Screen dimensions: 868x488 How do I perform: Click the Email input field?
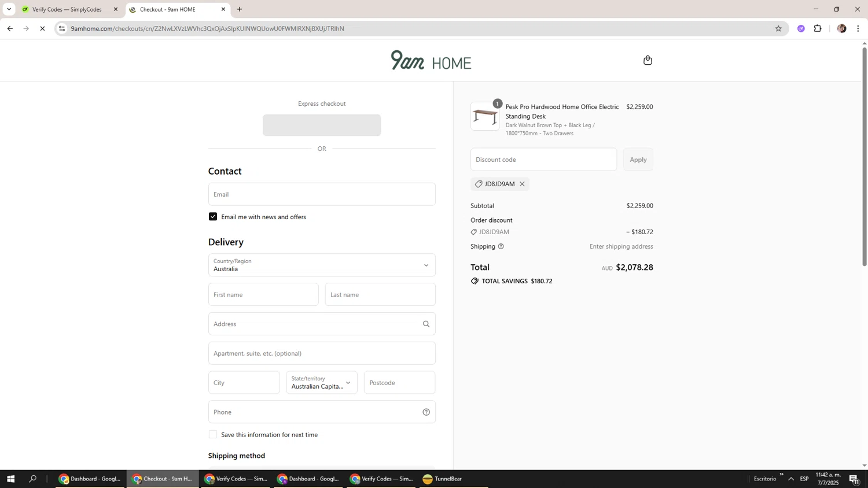(322, 194)
